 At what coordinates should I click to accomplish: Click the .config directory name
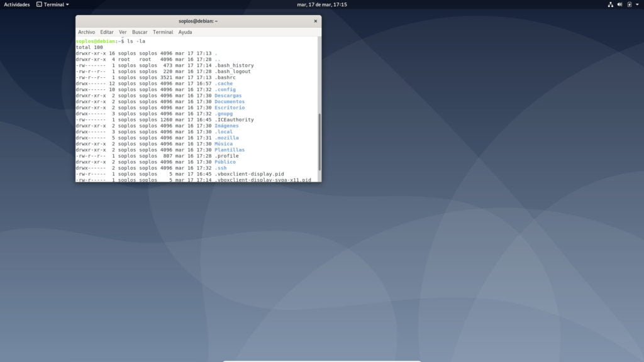pyautogui.click(x=225, y=89)
